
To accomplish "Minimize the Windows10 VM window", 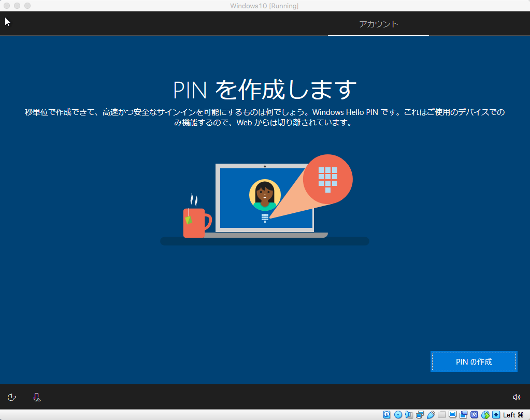I will 17,6.
